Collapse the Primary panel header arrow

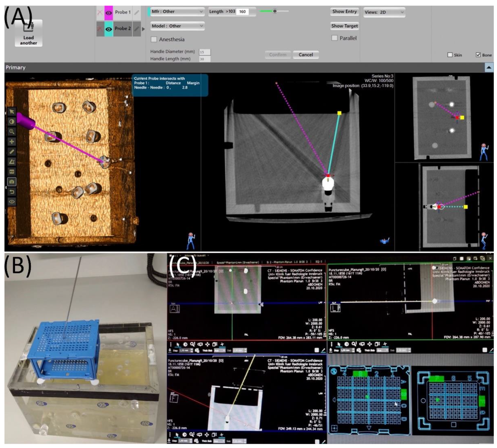click(489, 68)
